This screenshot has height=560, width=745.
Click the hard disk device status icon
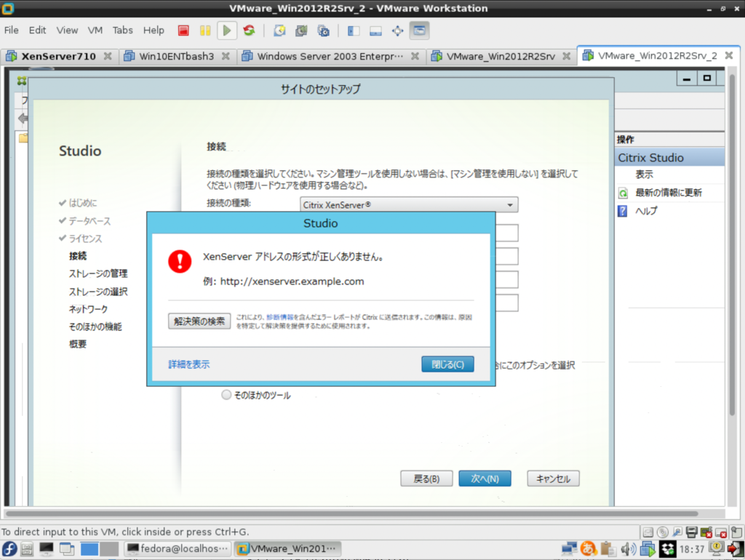click(x=648, y=532)
